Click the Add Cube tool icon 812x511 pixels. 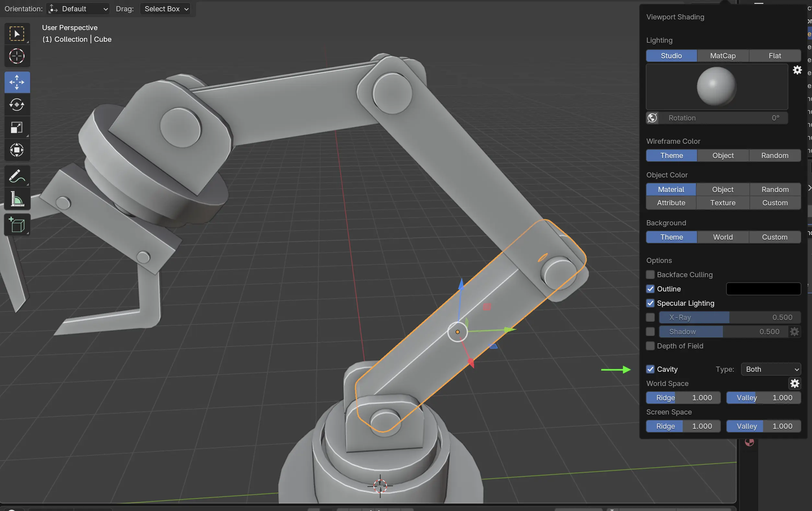click(17, 225)
